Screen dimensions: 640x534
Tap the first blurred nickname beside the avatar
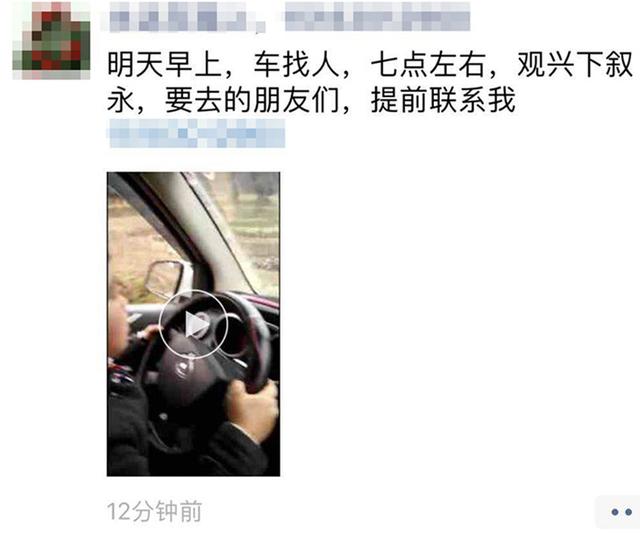click(x=187, y=17)
